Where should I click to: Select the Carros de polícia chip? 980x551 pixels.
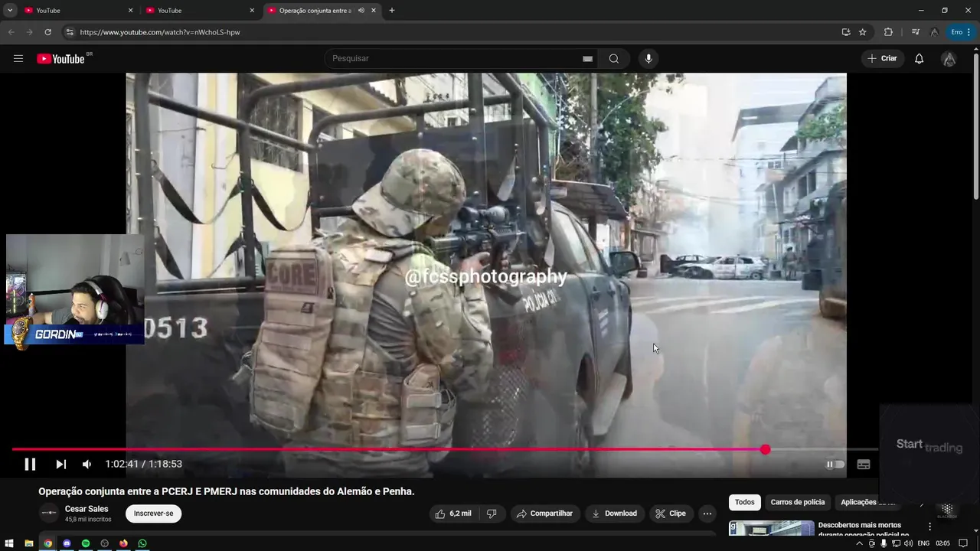798,502
